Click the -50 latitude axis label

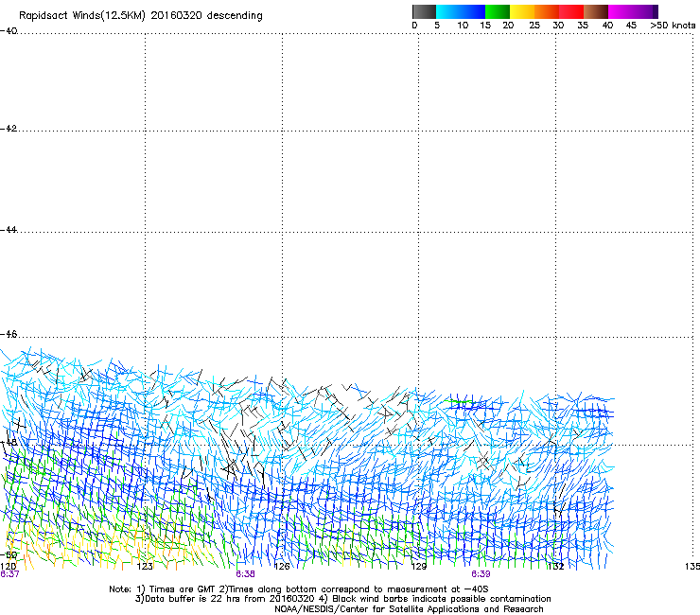tap(9, 555)
